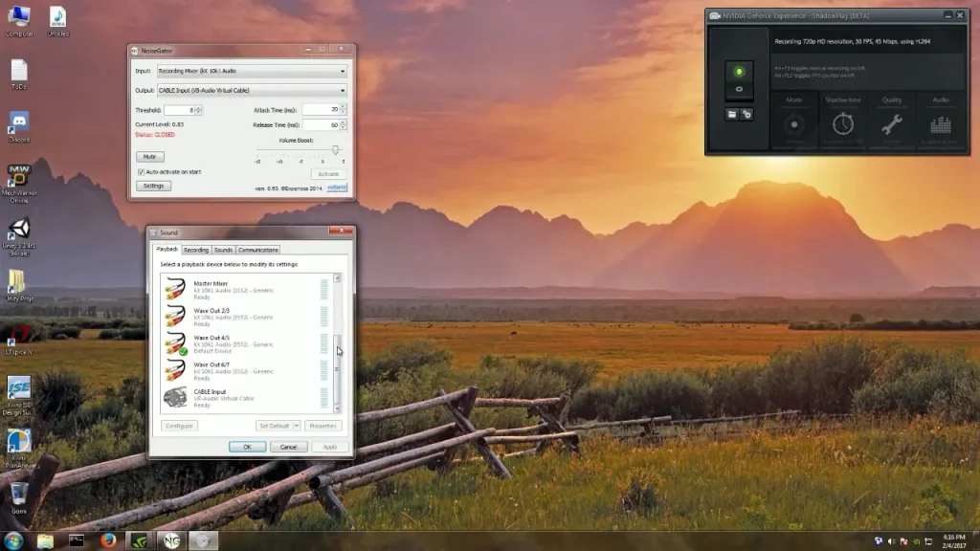Switch to the Recording tab
980x551 pixels.
195,250
